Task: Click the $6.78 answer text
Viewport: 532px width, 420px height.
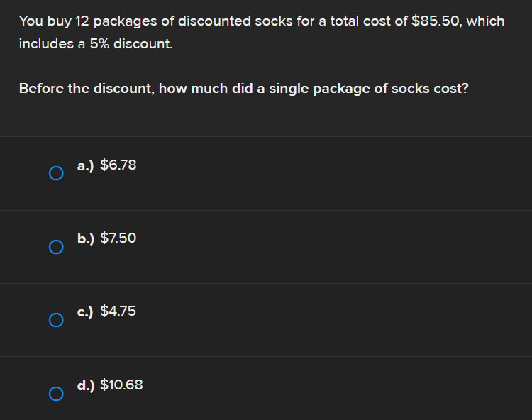Action: point(118,165)
